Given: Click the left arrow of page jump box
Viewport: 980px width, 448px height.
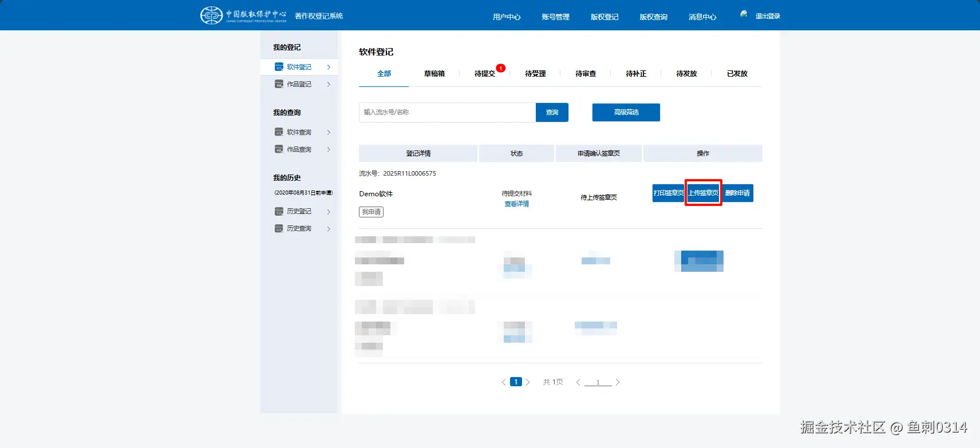Looking at the screenshot, I should 578,382.
